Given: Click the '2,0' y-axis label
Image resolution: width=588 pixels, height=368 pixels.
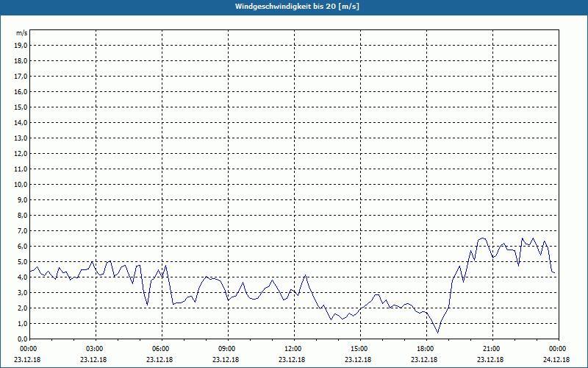Looking at the screenshot, I should pyautogui.click(x=22, y=308).
